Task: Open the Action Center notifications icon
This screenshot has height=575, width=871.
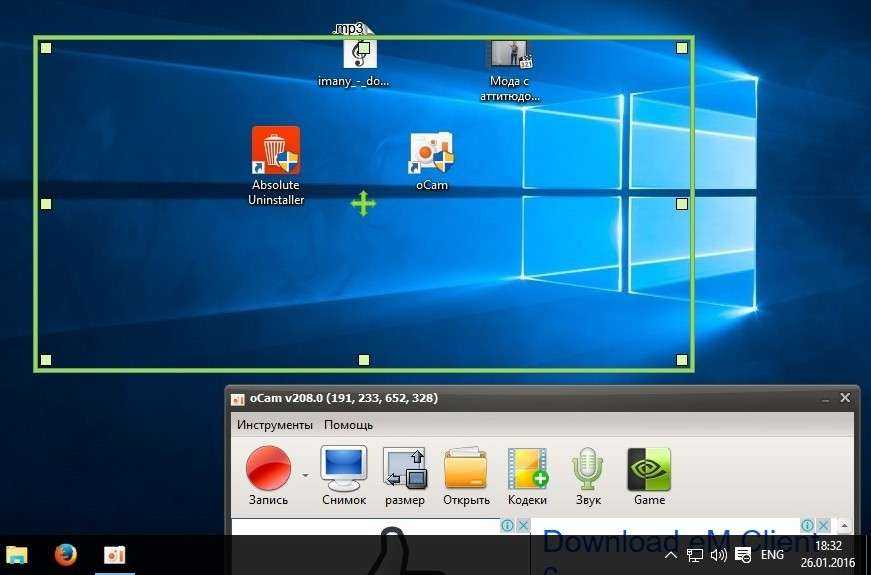Action: tap(743, 554)
